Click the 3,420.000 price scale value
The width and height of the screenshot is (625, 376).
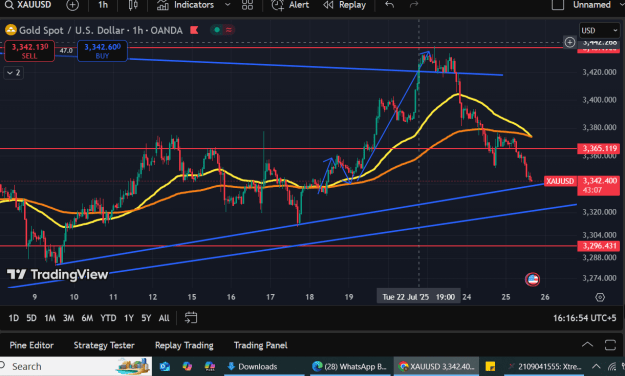click(x=599, y=72)
